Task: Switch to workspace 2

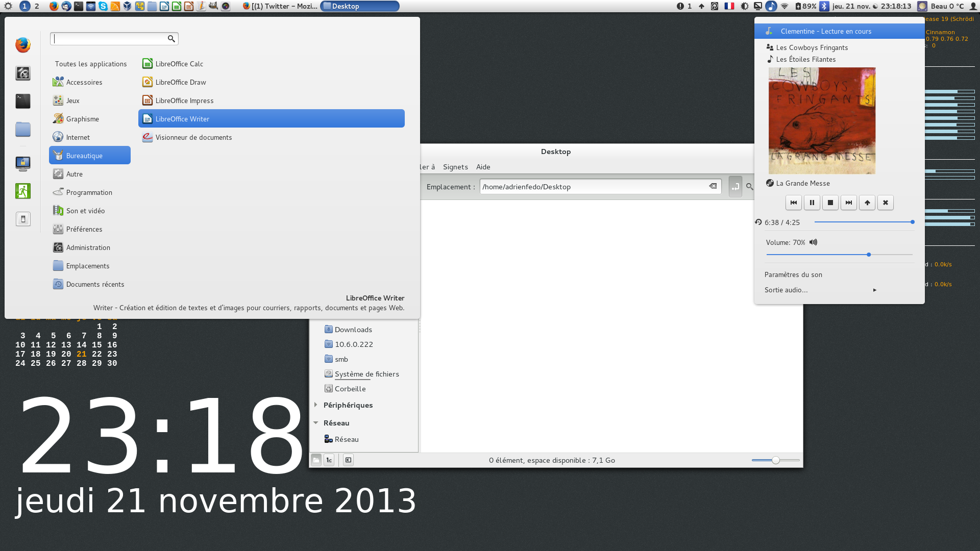Action: (37, 6)
